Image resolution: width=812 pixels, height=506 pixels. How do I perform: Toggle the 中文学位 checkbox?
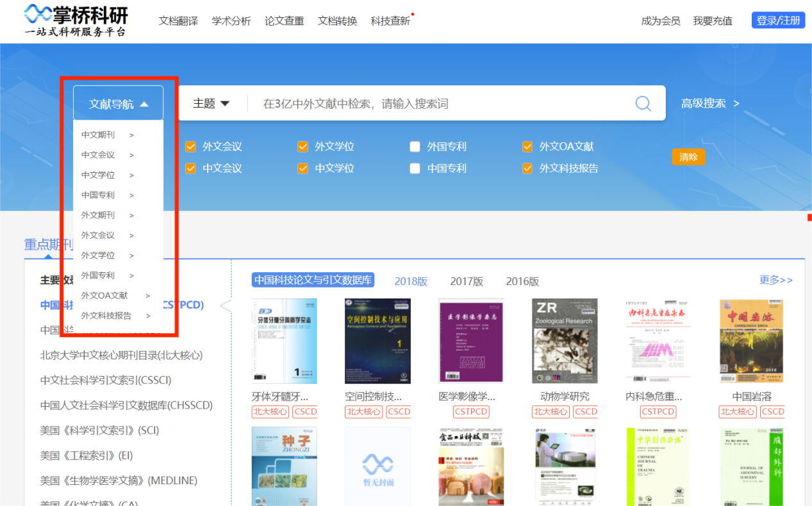tap(302, 168)
